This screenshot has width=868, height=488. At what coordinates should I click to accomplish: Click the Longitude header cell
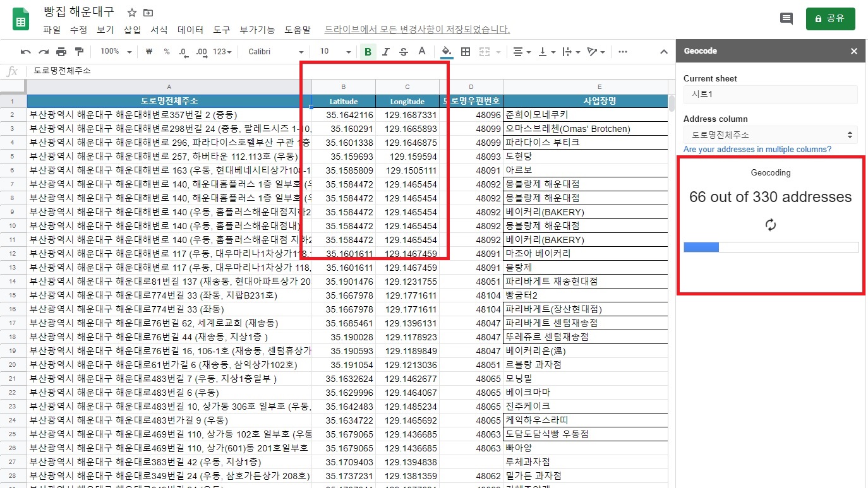pos(407,101)
